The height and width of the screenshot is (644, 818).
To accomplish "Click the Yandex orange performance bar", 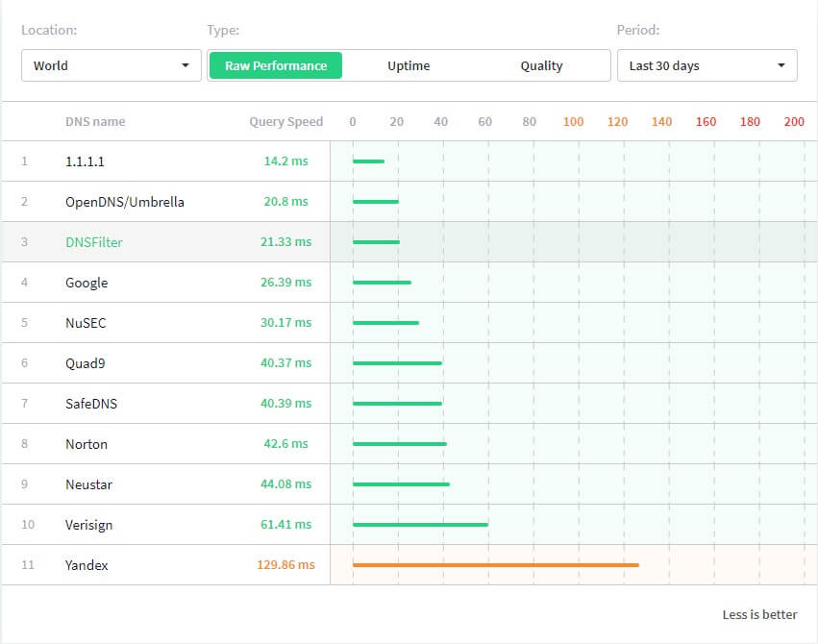I will [495, 564].
